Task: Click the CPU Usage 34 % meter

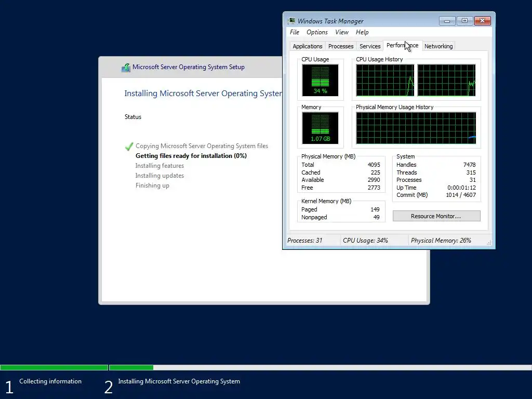Action: click(320, 81)
